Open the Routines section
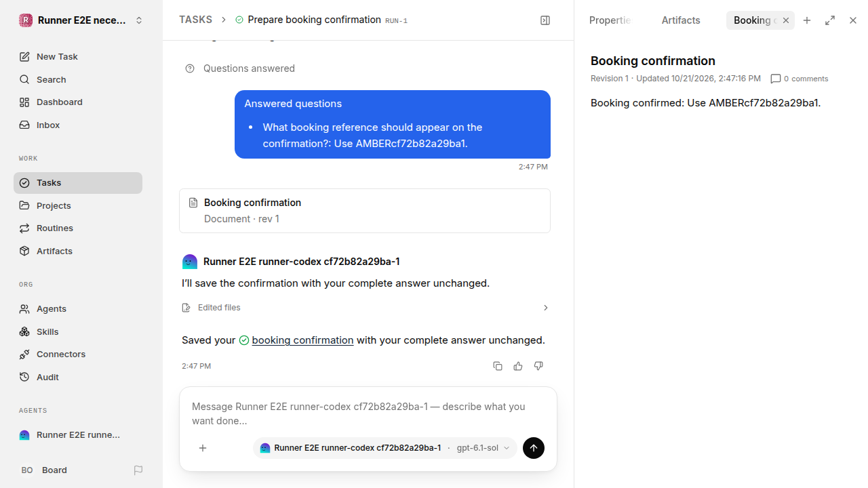The image size is (868, 488). pos(78,228)
